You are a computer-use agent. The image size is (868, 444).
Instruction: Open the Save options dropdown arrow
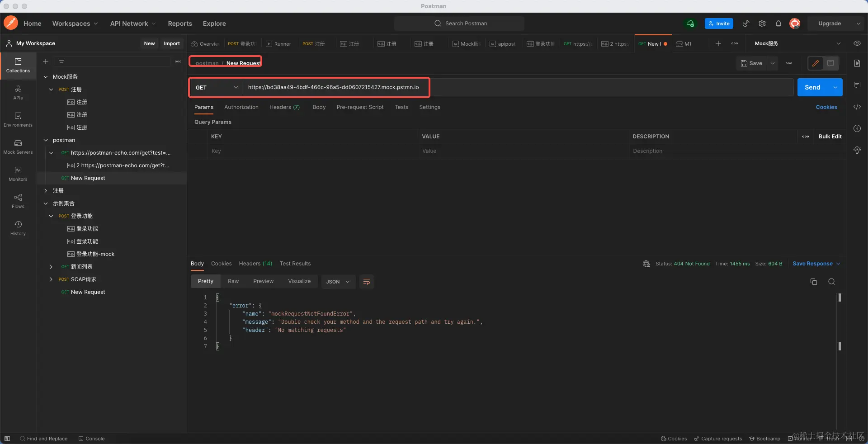tap(773, 63)
